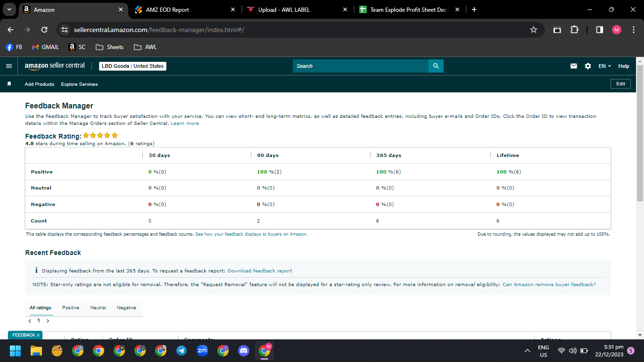Open how your feedback displays to buyers link
The width and height of the screenshot is (644, 362).
coord(251,234)
